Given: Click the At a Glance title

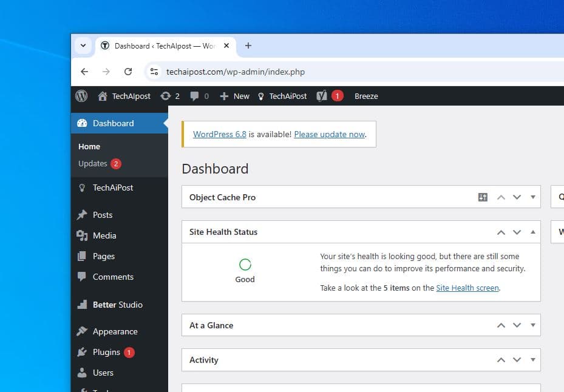Looking at the screenshot, I should [211, 325].
